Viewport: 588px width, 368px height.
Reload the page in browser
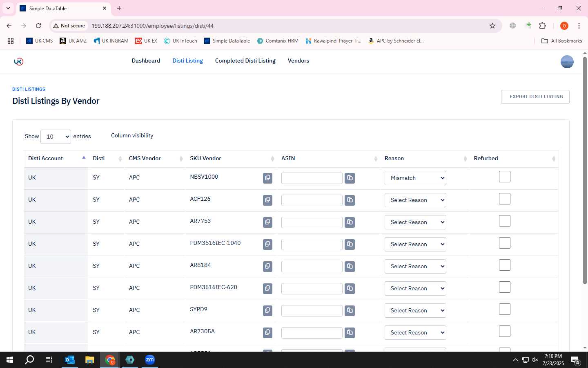click(x=38, y=26)
